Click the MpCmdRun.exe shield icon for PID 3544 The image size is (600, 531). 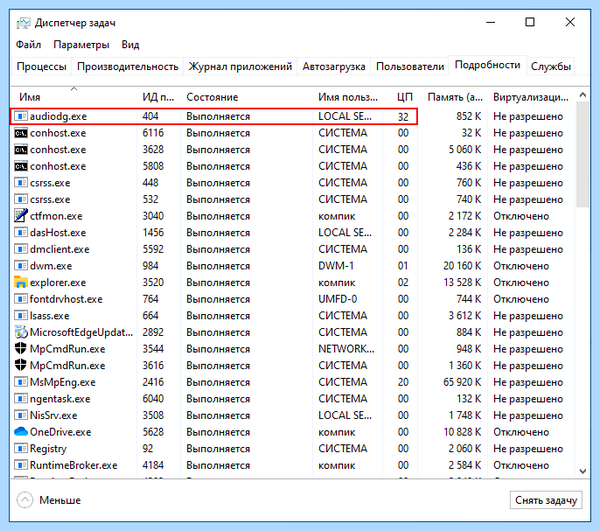click(21, 349)
